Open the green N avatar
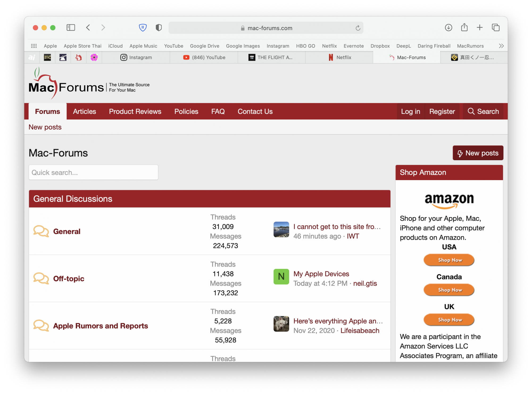The height and width of the screenshot is (394, 532). point(281,276)
